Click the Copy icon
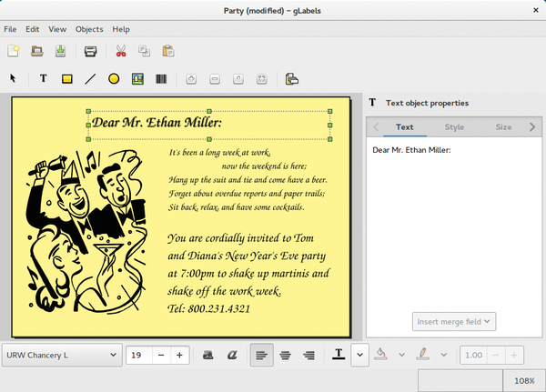The width and height of the screenshot is (546, 392). point(144,51)
